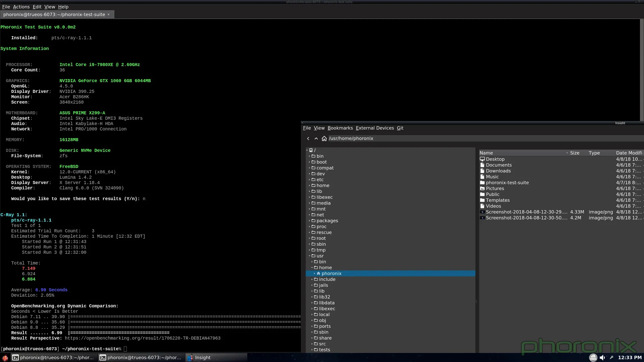Expand the etc folder in tree
Screen dimensions: 644x362
pos(310,180)
